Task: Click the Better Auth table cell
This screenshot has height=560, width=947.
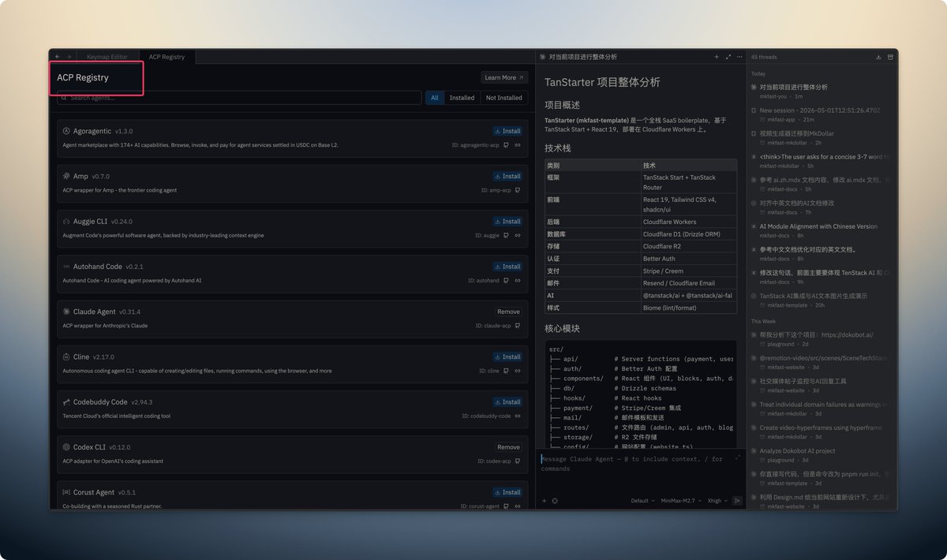Action: (688, 258)
